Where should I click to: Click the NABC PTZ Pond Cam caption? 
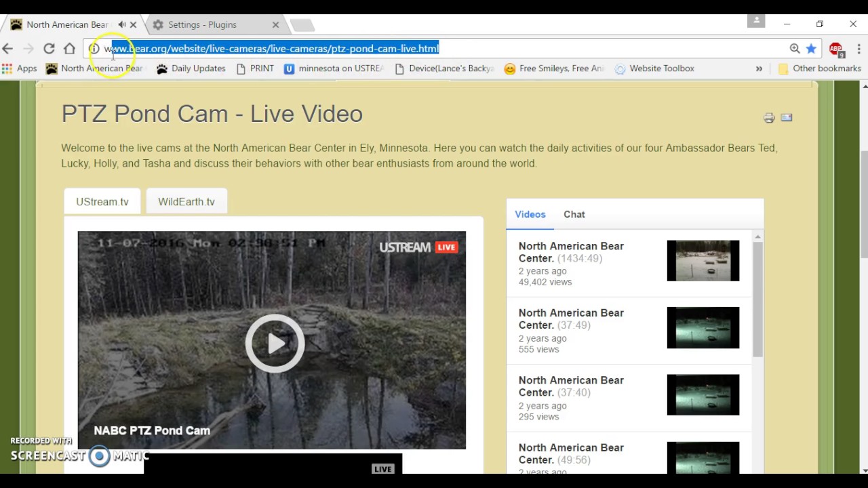click(152, 430)
